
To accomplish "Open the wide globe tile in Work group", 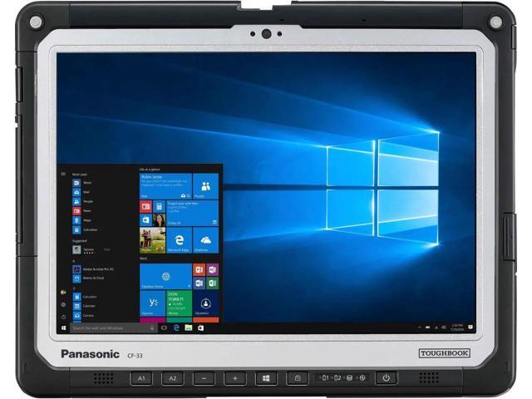I will point(165,277).
